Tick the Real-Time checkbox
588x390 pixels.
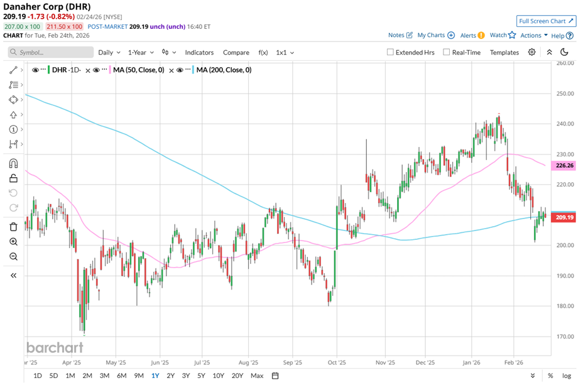tap(447, 53)
